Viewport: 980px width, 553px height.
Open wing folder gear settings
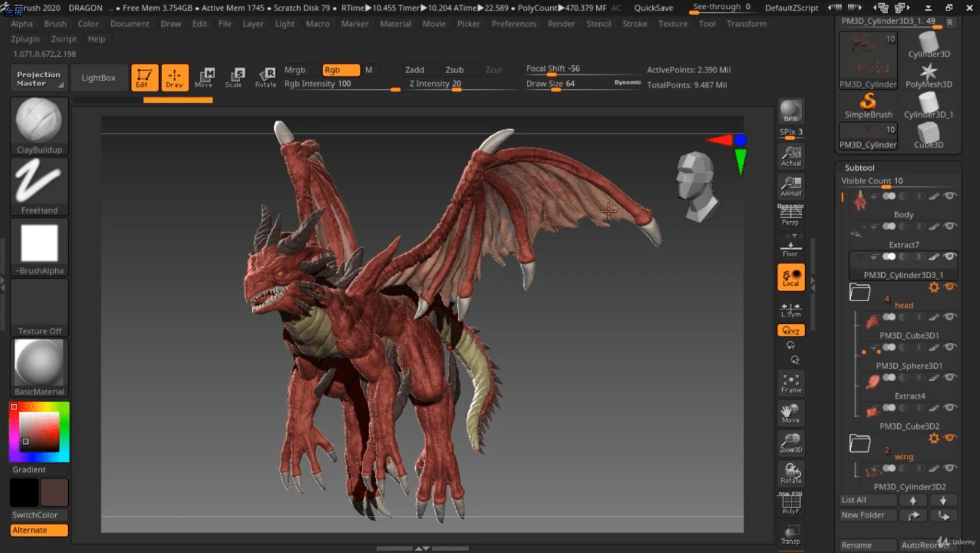[x=934, y=438]
